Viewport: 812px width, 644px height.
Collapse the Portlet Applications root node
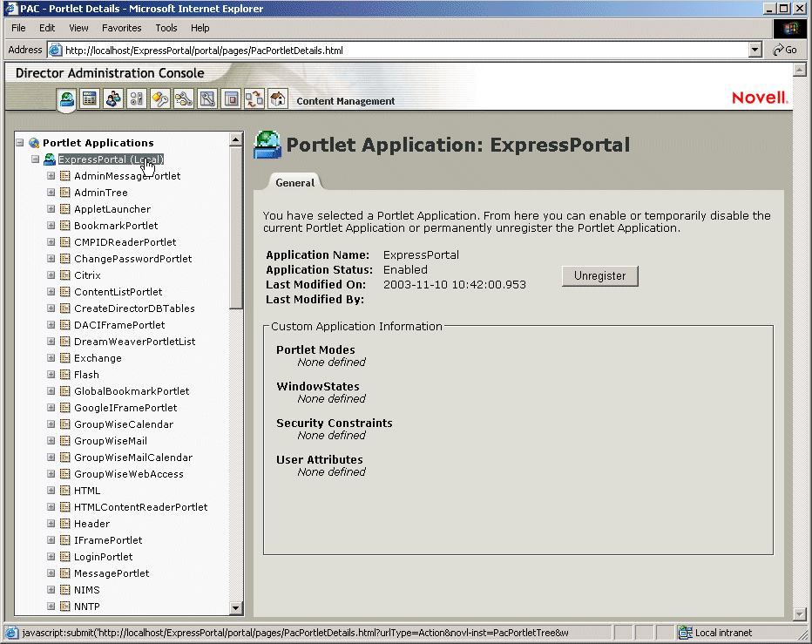[x=19, y=143]
